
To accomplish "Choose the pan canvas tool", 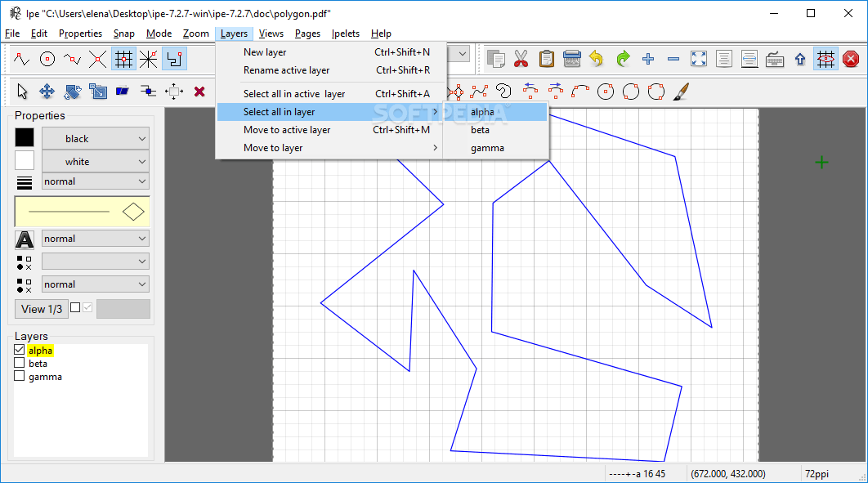I will 174,92.
